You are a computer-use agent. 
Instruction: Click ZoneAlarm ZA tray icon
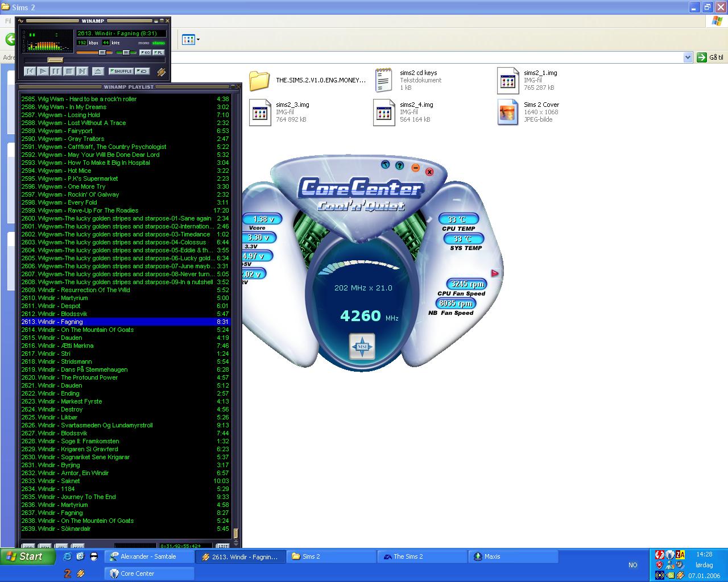680,555
